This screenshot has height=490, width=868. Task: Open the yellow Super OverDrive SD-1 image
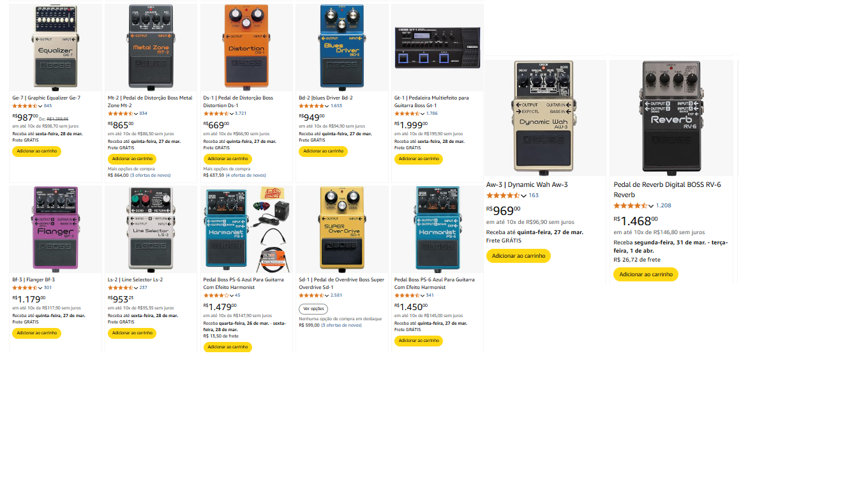click(x=342, y=228)
